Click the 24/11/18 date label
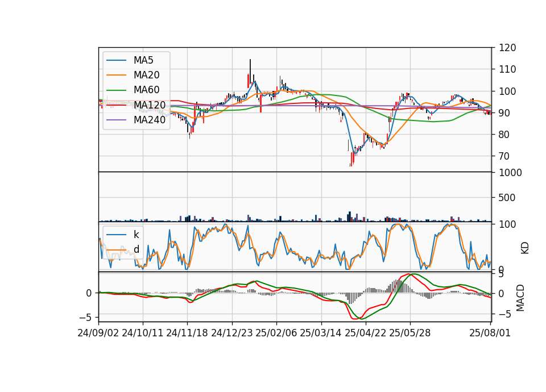The image size is (546, 392). pos(187,333)
